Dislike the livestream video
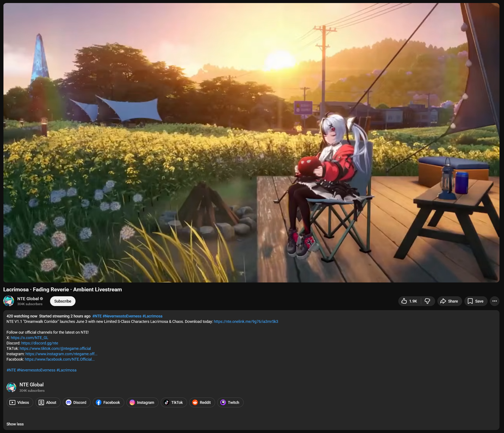The image size is (504, 433). [x=427, y=301]
